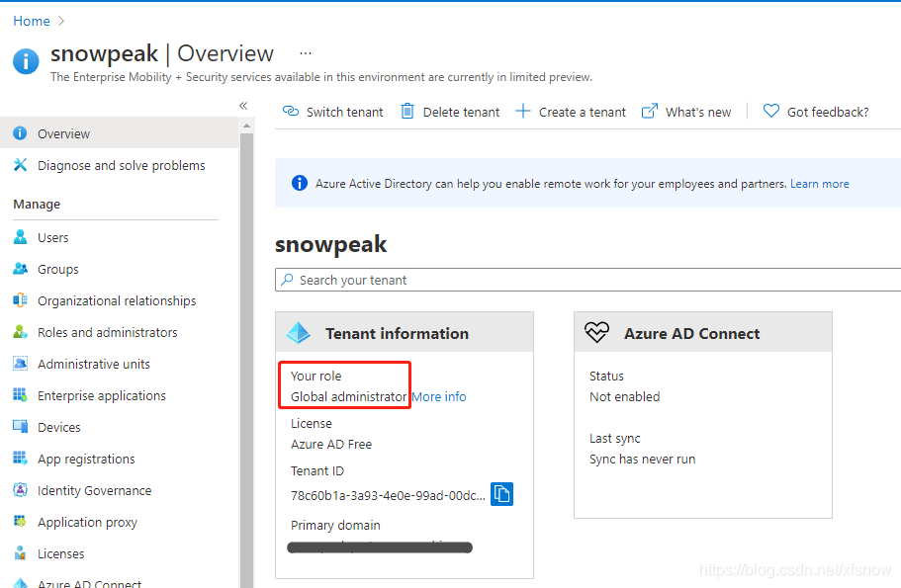The image size is (901, 588).
Task: Select Roles and administrators
Action: pyautogui.click(x=119, y=332)
